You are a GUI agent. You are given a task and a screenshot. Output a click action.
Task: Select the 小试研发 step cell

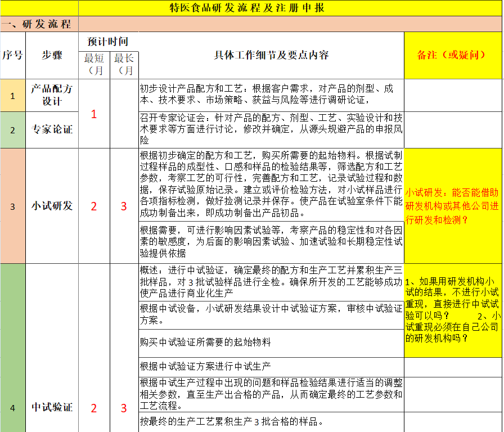(52, 206)
